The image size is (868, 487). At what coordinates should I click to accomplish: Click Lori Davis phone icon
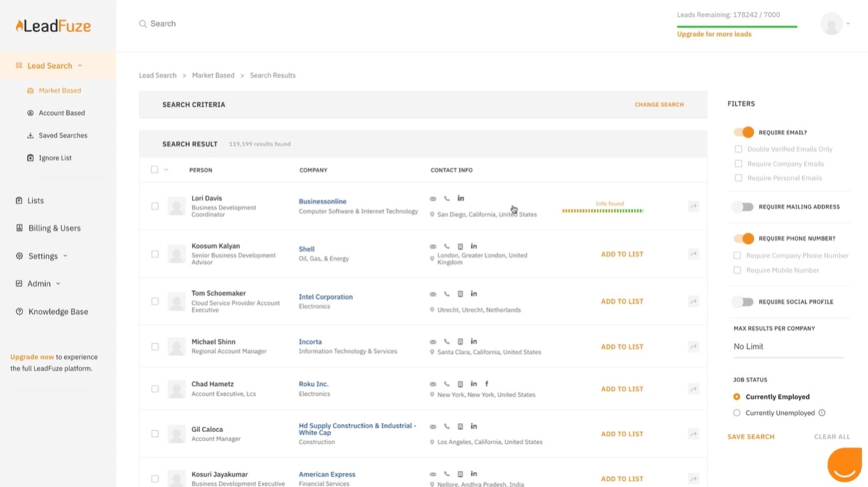446,198
